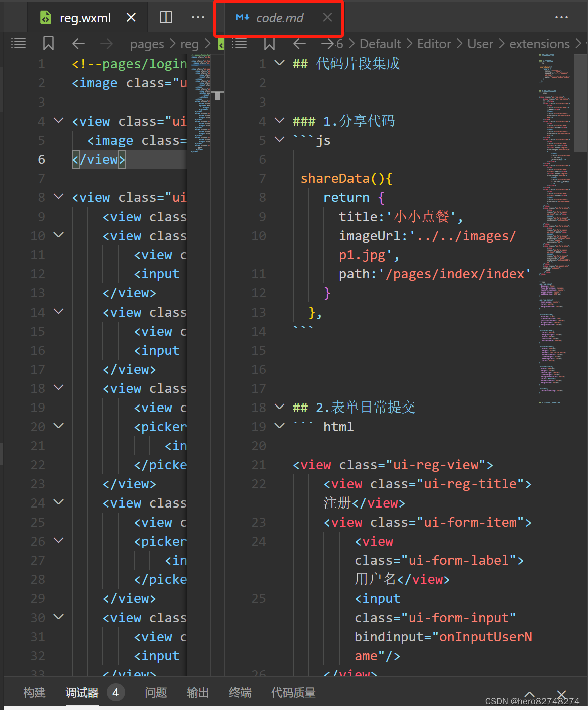Collapse left editor fold at line 18
The height and width of the screenshot is (710, 588).
(58, 388)
